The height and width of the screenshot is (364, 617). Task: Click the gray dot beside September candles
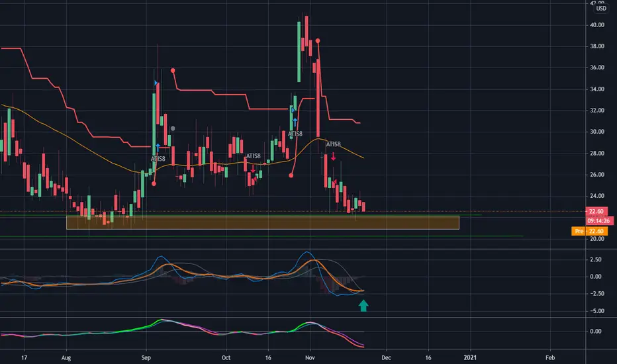(x=173, y=128)
